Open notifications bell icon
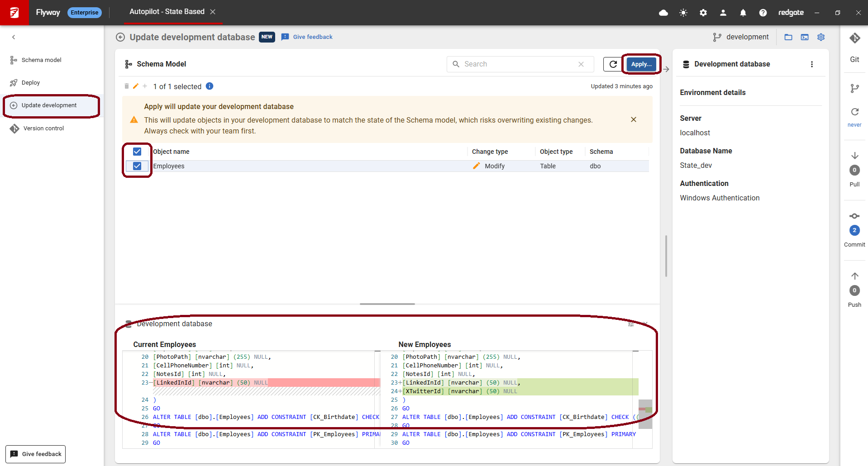This screenshot has width=868, height=466. point(743,13)
